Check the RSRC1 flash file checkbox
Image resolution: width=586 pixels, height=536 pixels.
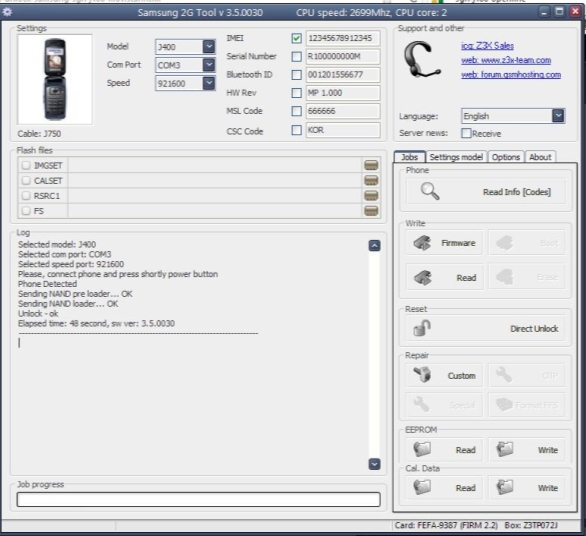(x=26, y=195)
